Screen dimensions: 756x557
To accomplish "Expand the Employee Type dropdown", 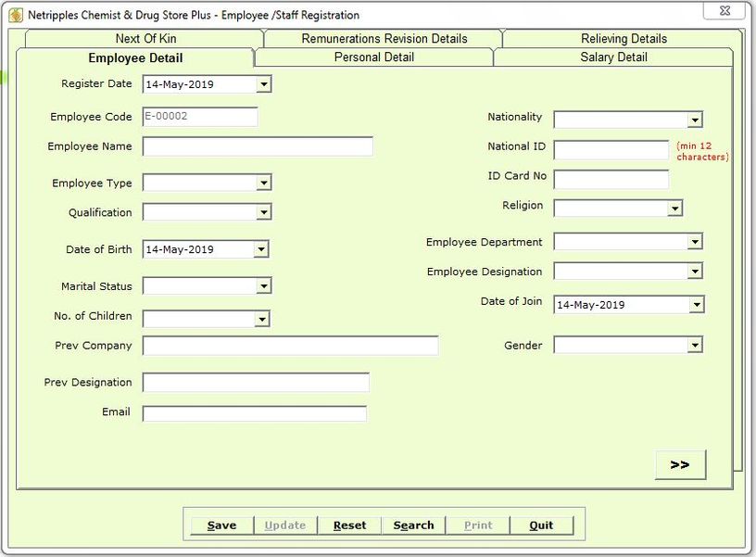I will [x=263, y=183].
